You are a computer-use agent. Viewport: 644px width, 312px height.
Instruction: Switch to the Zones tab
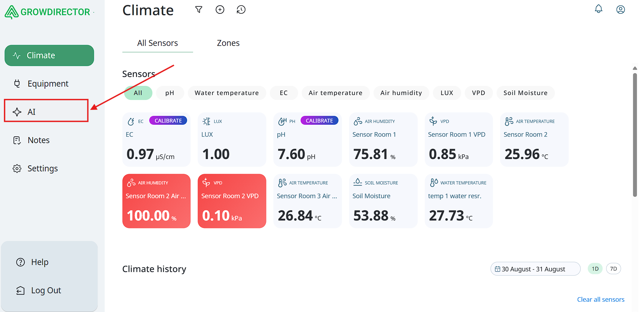point(228,43)
